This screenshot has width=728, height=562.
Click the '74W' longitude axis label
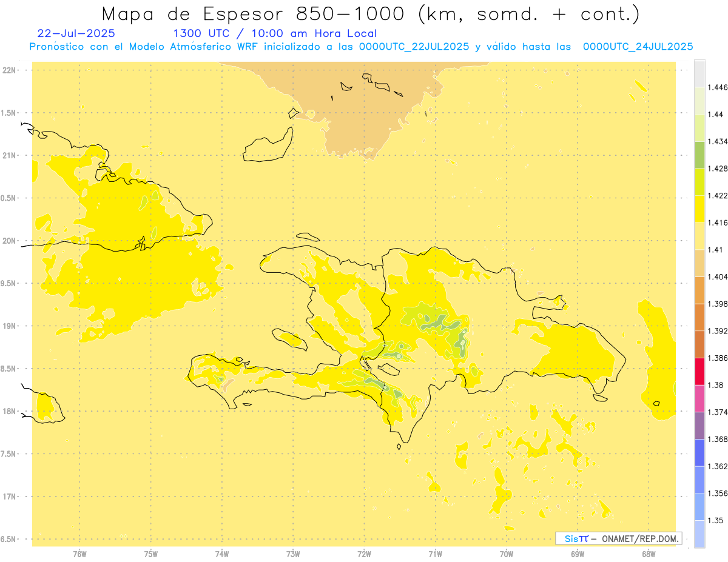click(x=222, y=554)
